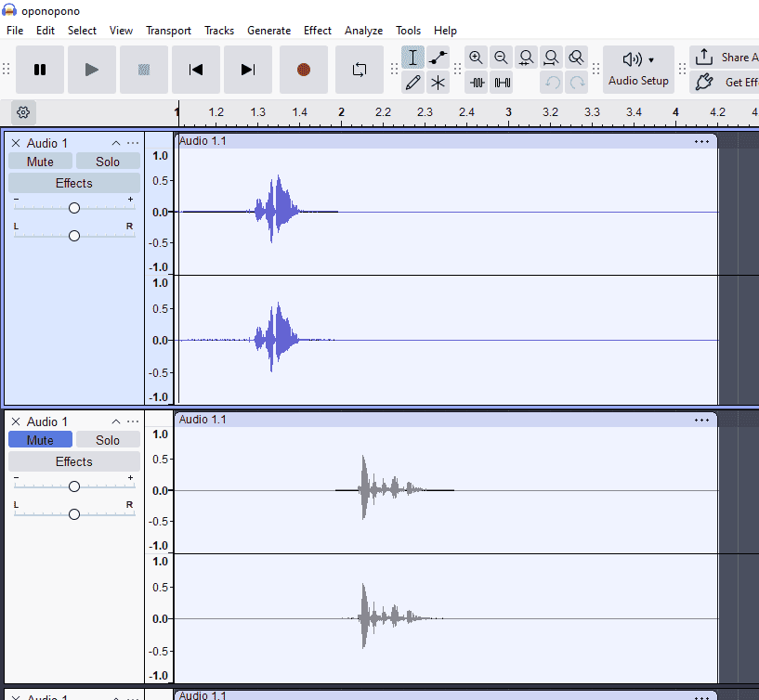Click the second track's gain slider knob
Viewport: 759px width, 700px height.
(x=74, y=486)
